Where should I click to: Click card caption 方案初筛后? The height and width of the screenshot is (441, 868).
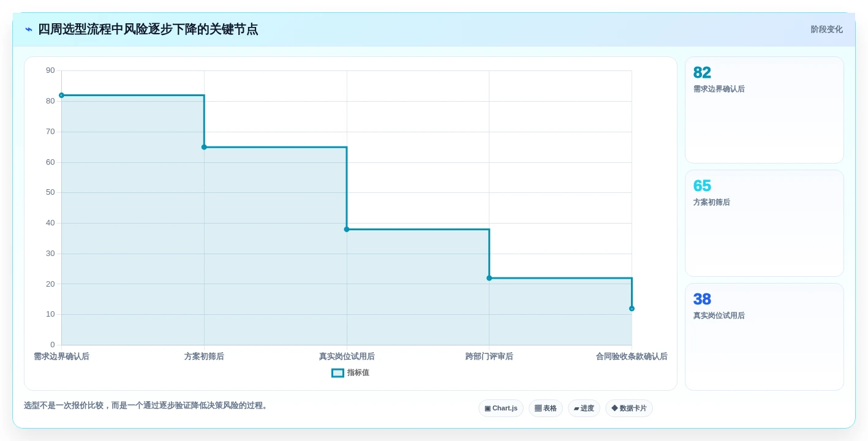tap(712, 202)
